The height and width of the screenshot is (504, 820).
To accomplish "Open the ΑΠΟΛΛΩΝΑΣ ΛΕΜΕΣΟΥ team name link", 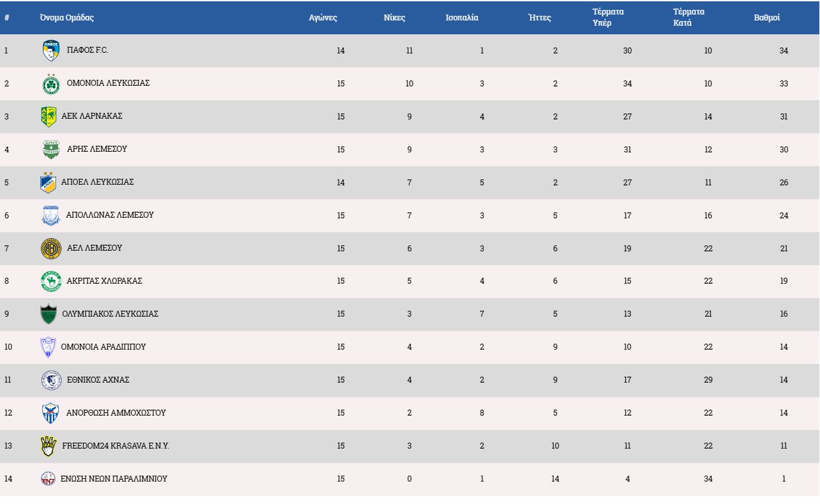I will click(x=110, y=215).
